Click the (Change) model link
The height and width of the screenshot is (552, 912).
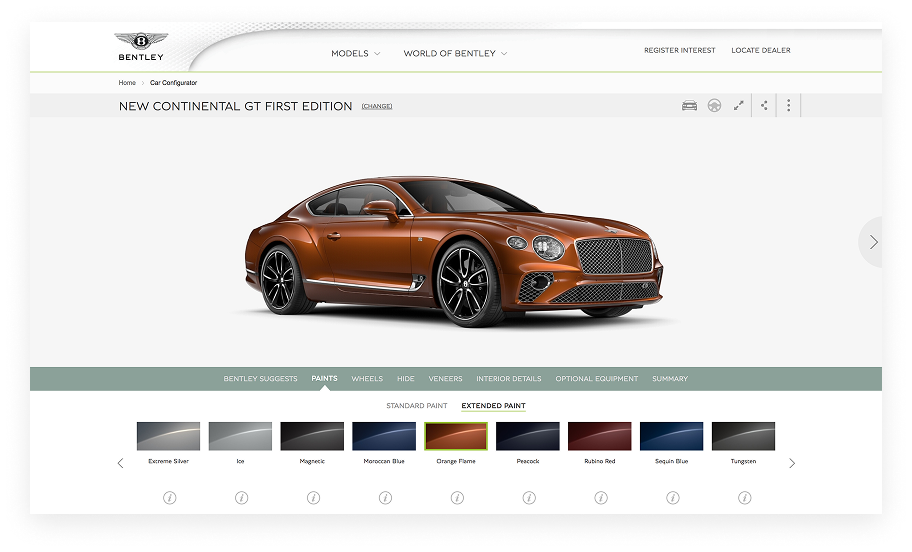(377, 106)
